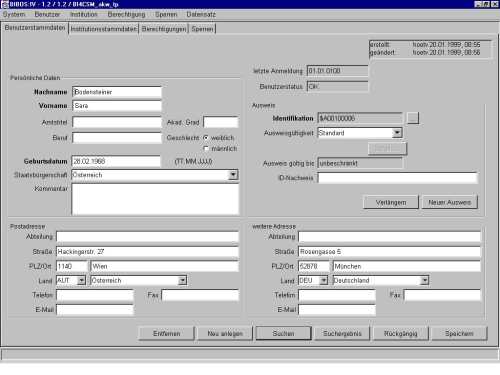Image resolution: width=500 pixels, height=375 pixels.
Task: Click the Ort field containing Wien
Action: click(x=165, y=266)
